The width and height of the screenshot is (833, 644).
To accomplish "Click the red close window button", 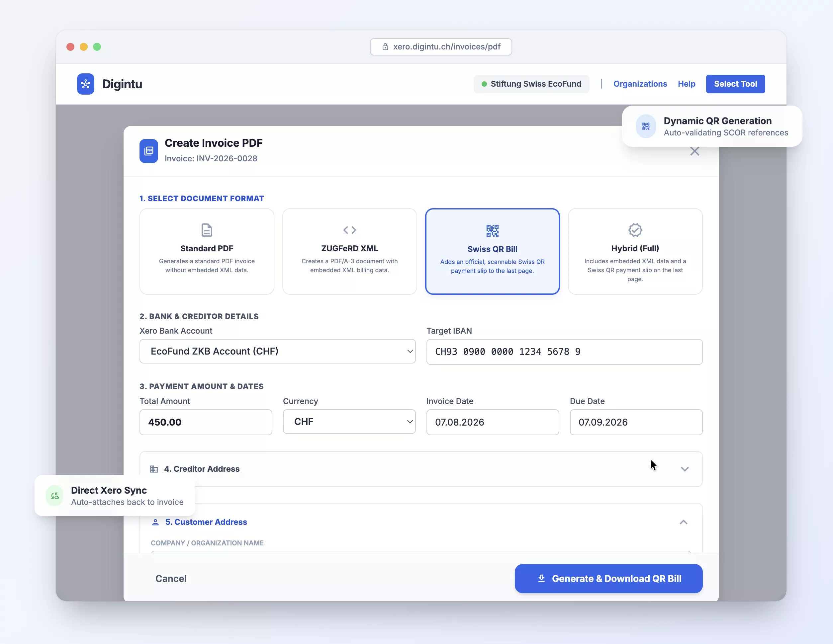I will [x=70, y=47].
